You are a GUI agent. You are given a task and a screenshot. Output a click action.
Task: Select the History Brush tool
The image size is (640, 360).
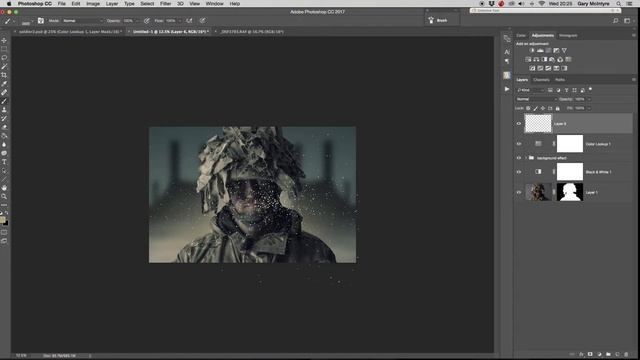point(4,118)
